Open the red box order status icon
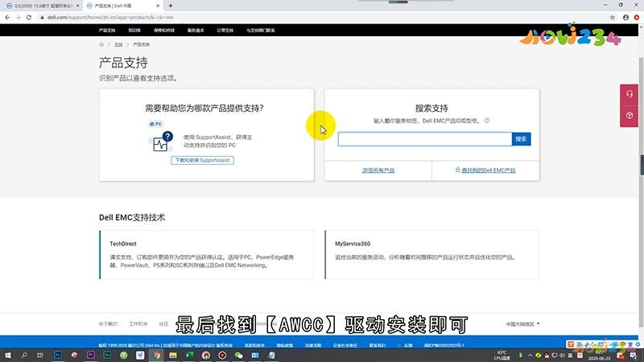 click(630, 116)
